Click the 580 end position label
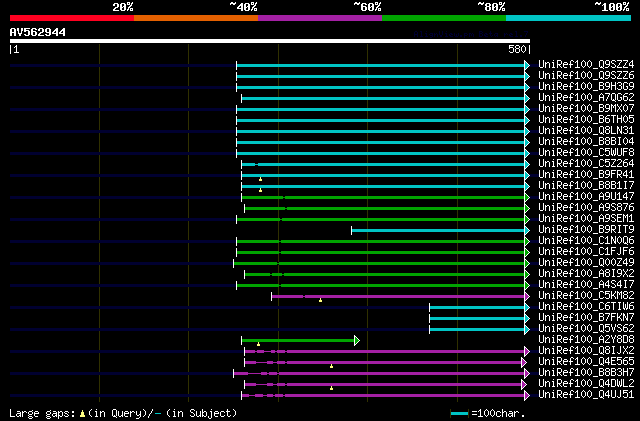The image size is (640, 421). coord(517,49)
